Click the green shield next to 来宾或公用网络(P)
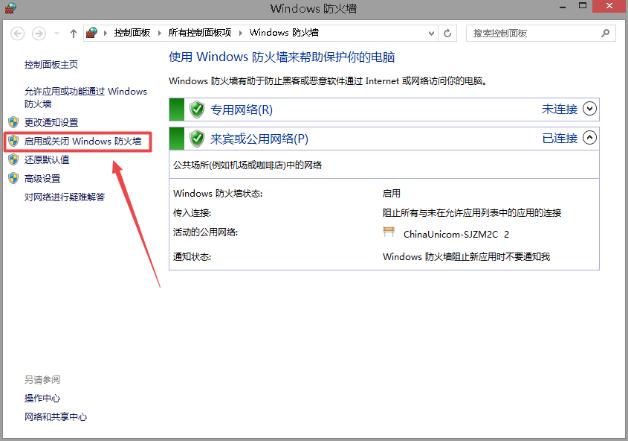628x441 pixels. 197,139
